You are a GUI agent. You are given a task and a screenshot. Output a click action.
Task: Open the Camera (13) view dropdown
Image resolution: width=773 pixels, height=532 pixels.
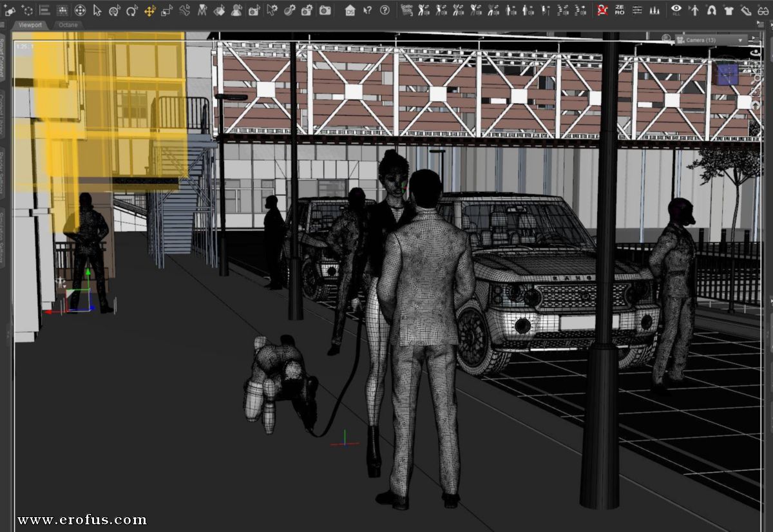tap(711, 40)
